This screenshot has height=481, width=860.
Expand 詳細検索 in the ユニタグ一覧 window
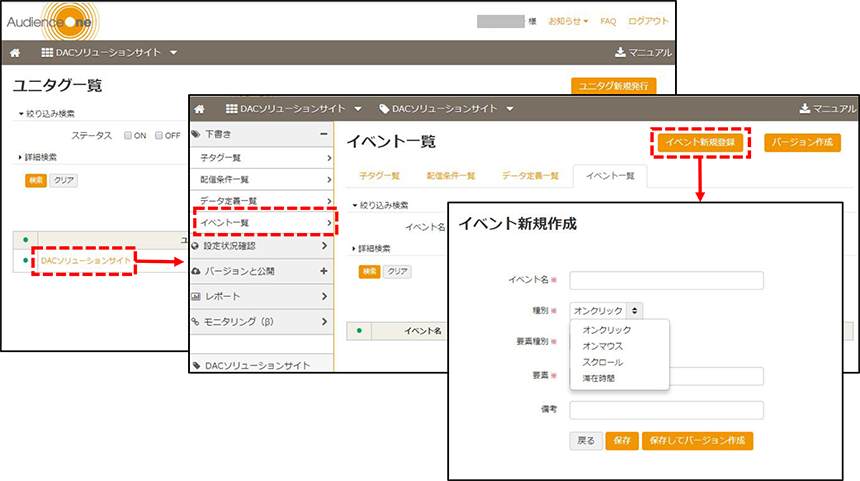[x=37, y=157]
